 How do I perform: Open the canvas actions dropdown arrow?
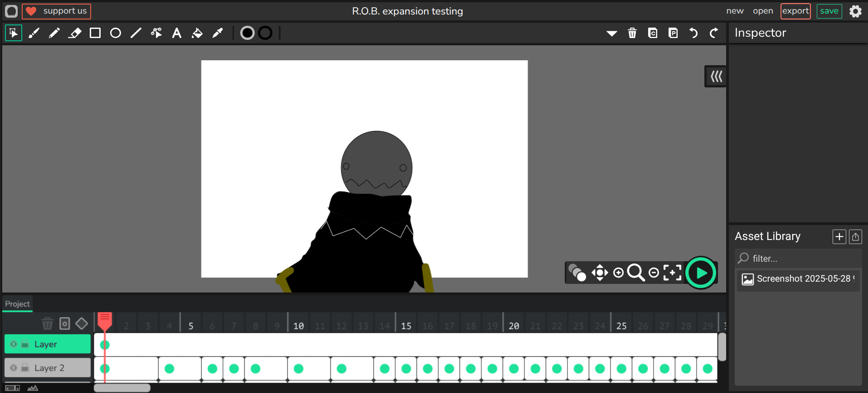pos(611,33)
